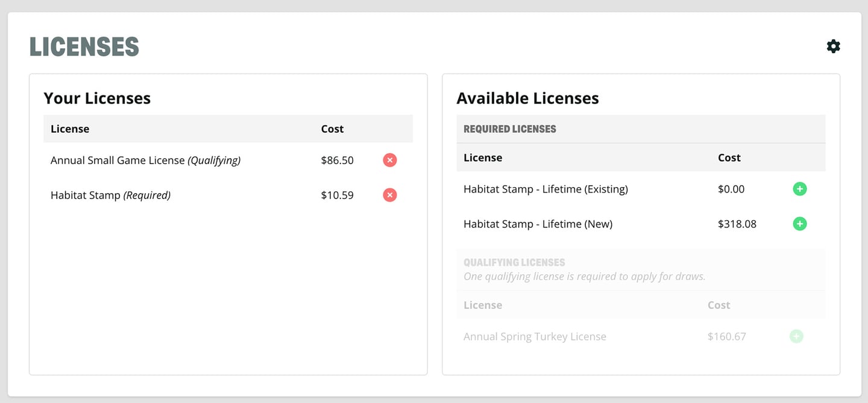Open settings via the gear icon
Image resolution: width=868 pixels, height=403 pixels.
point(833,46)
